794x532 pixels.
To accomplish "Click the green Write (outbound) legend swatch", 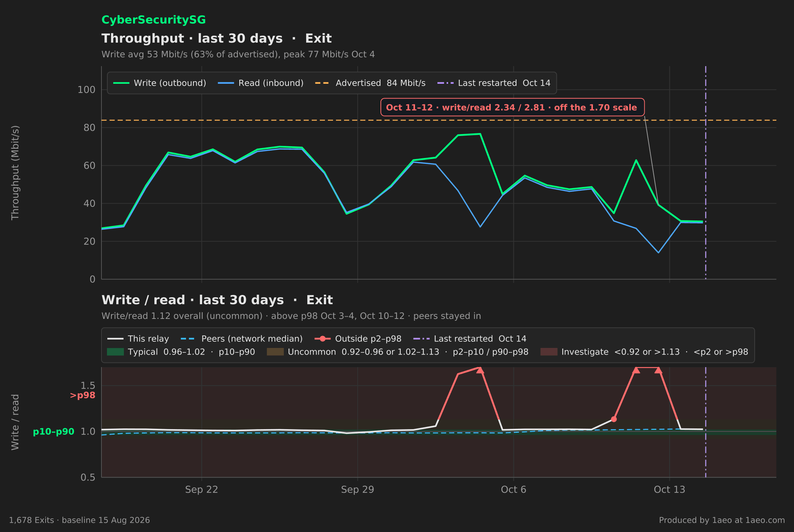I will click(x=121, y=83).
